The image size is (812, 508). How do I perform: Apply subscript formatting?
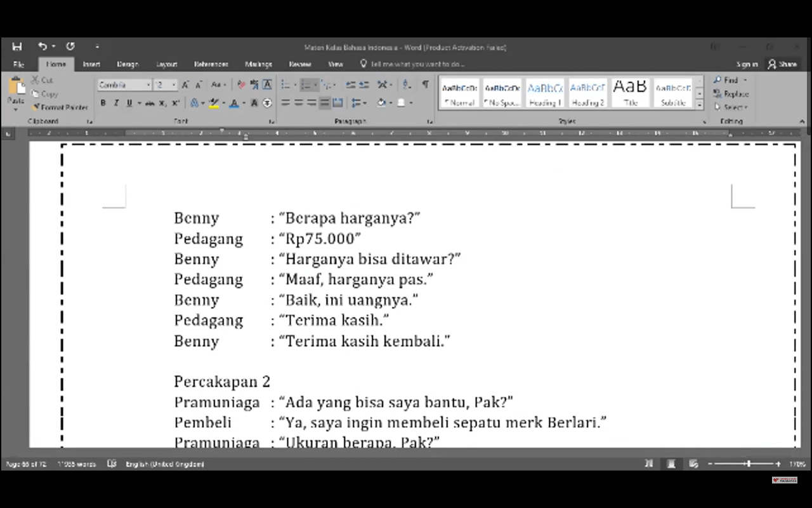[x=162, y=103]
